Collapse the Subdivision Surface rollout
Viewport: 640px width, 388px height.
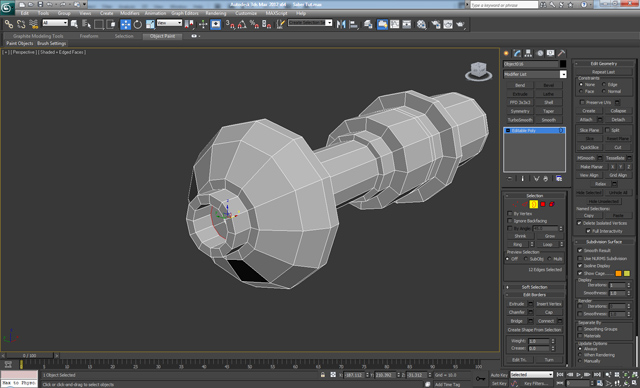pyautogui.click(x=604, y=242)
